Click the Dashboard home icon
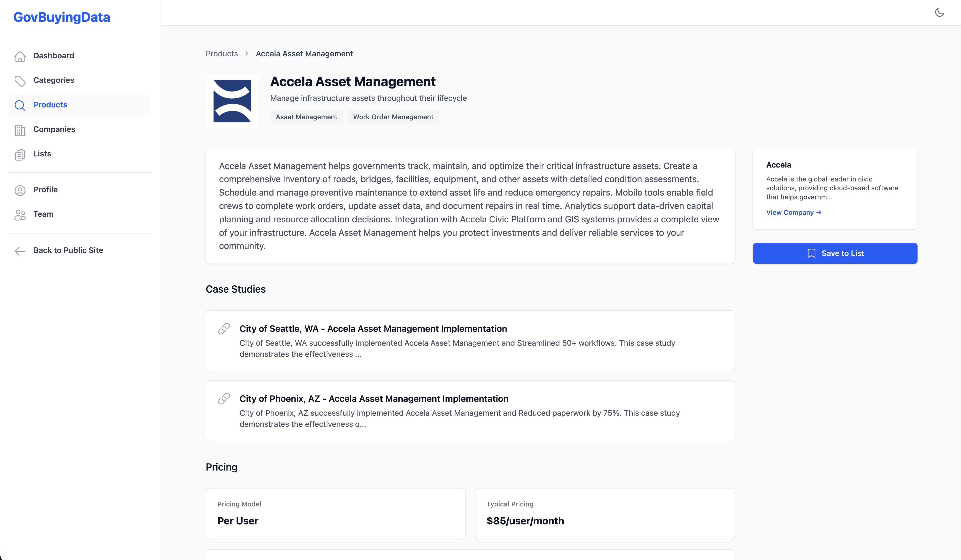This screenshot has width=961, height=560. pyautogui.click(x=20, y=56)
